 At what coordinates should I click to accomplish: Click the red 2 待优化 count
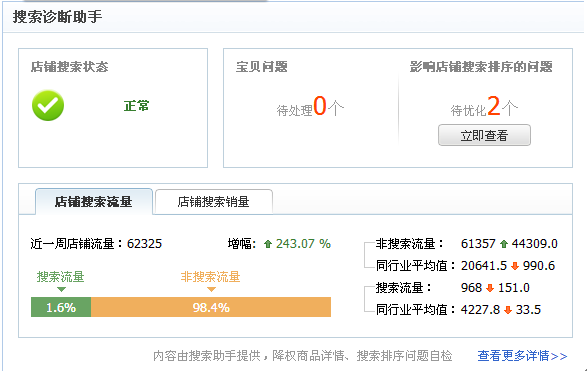tap(493, 106)
